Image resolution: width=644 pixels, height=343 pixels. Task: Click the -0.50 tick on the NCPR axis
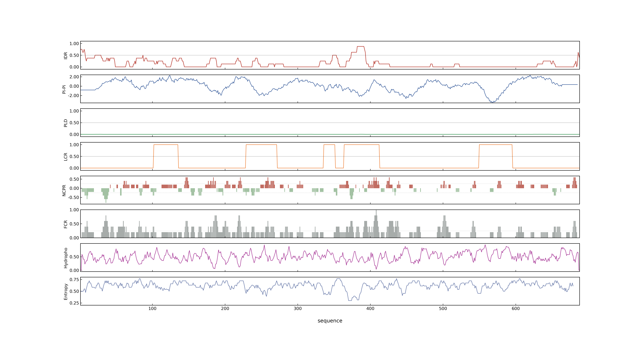[x=73, y=197]
